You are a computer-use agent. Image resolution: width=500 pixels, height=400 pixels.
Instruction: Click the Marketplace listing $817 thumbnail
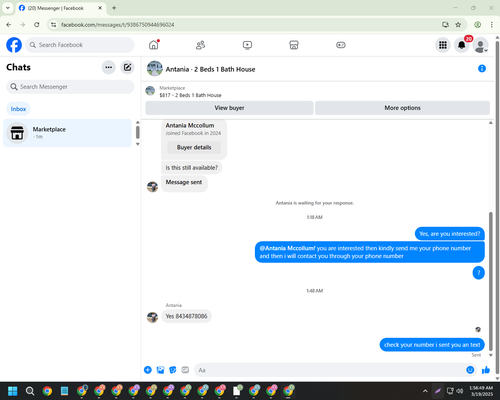(150, 91)
